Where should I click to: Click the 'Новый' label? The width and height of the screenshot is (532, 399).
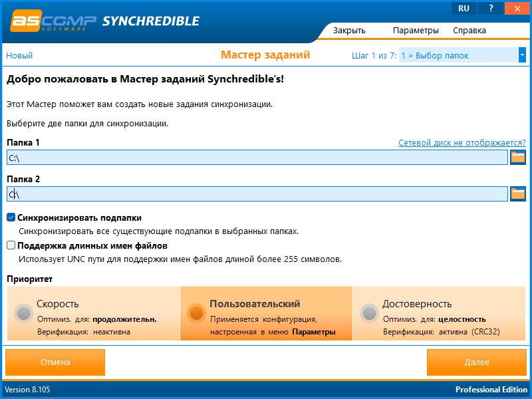coord(19,55)
